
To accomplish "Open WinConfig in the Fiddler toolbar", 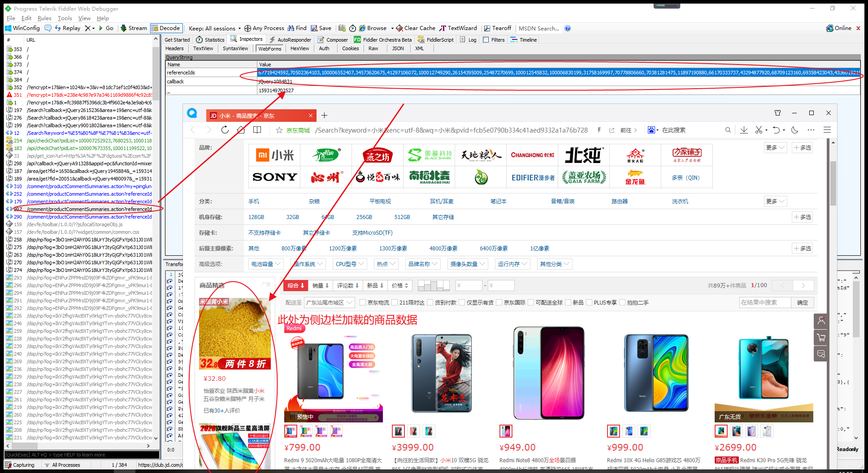I will 22,28.
